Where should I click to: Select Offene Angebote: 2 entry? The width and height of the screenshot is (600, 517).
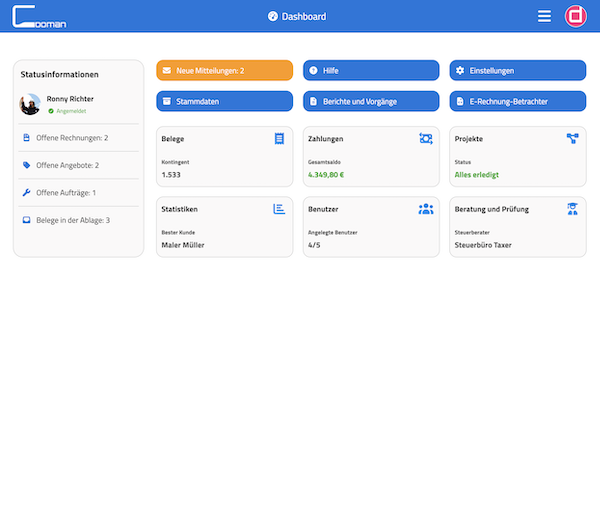tap(78, 165)
